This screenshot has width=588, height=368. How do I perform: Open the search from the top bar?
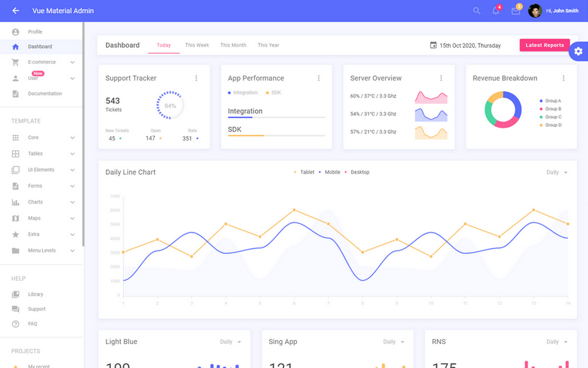477,10
